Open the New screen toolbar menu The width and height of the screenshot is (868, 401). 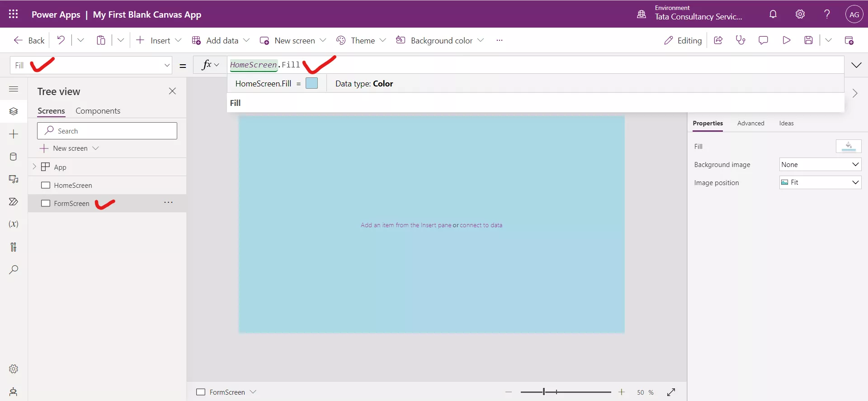293,40
